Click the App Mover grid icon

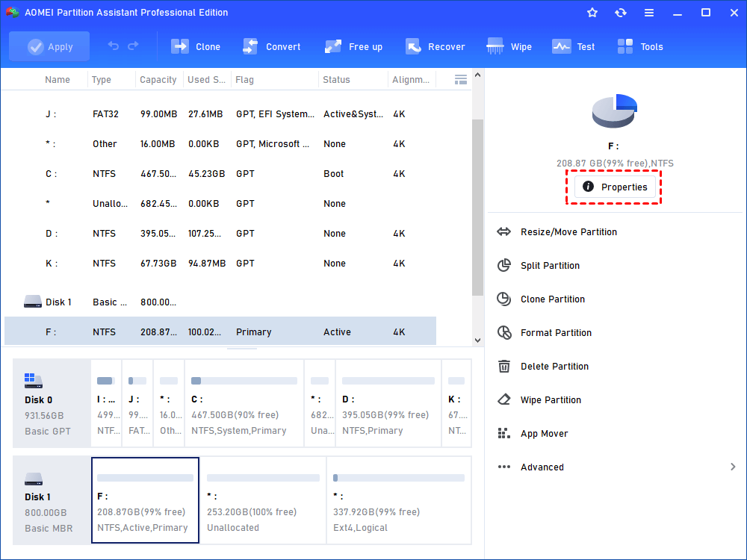503,433
